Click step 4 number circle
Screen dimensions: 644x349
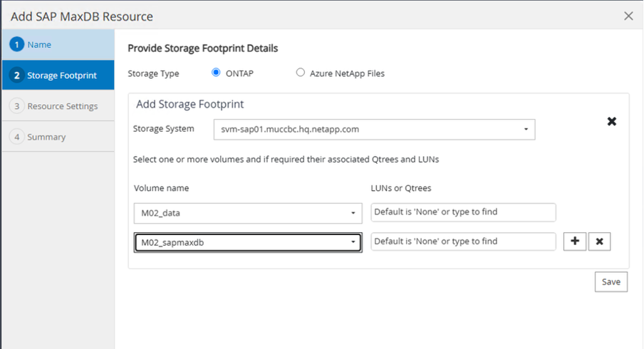tap(16, 137)
